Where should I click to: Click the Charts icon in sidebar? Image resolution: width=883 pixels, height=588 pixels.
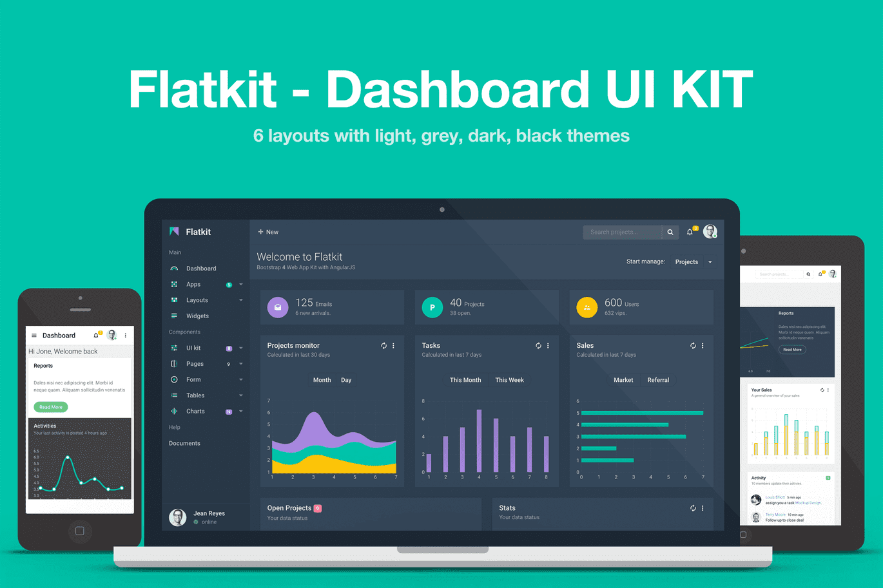174,411
